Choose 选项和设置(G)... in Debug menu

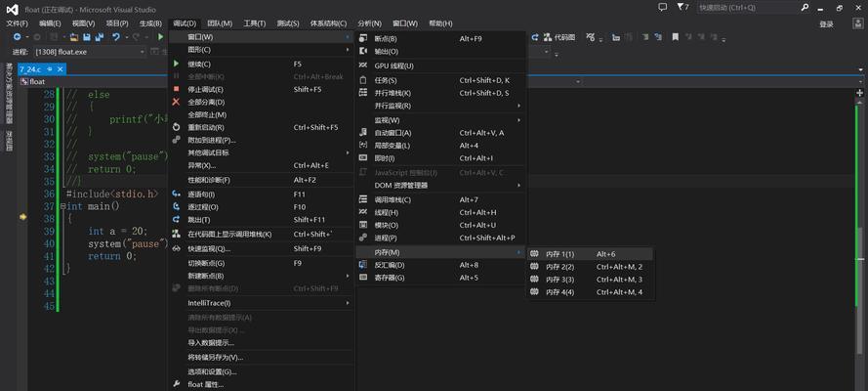click(261, 371)
